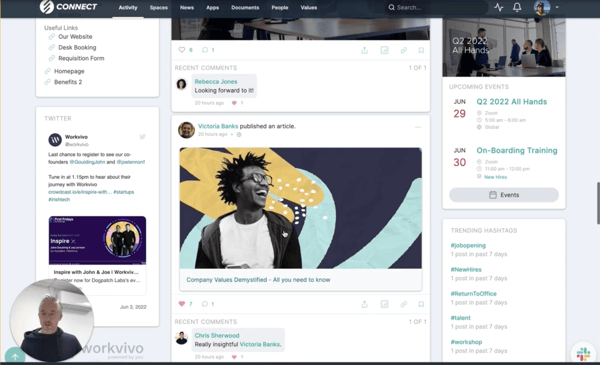Open the Company Values Demystified article link

(258, 280)
